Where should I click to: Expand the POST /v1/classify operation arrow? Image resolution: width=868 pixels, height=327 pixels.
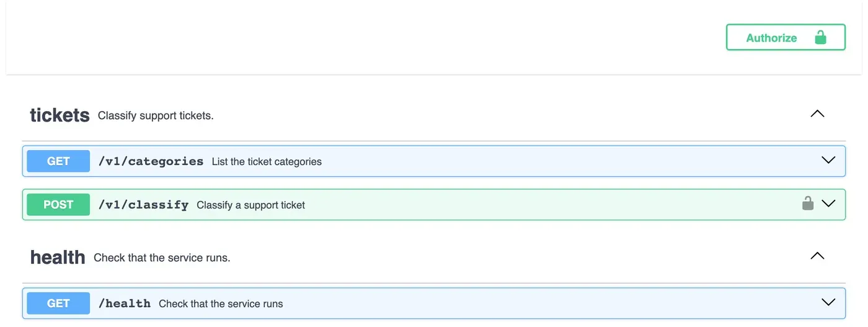pos(828,204)
